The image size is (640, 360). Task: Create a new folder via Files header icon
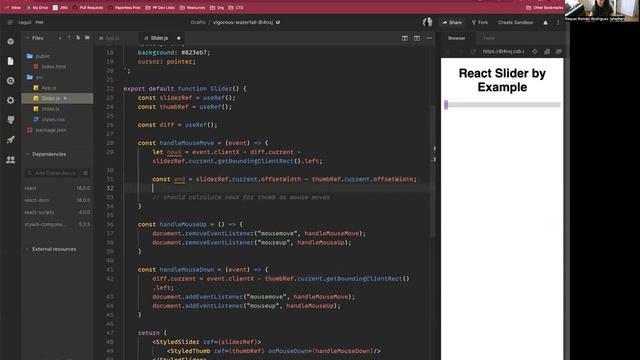tap(87, 38)
